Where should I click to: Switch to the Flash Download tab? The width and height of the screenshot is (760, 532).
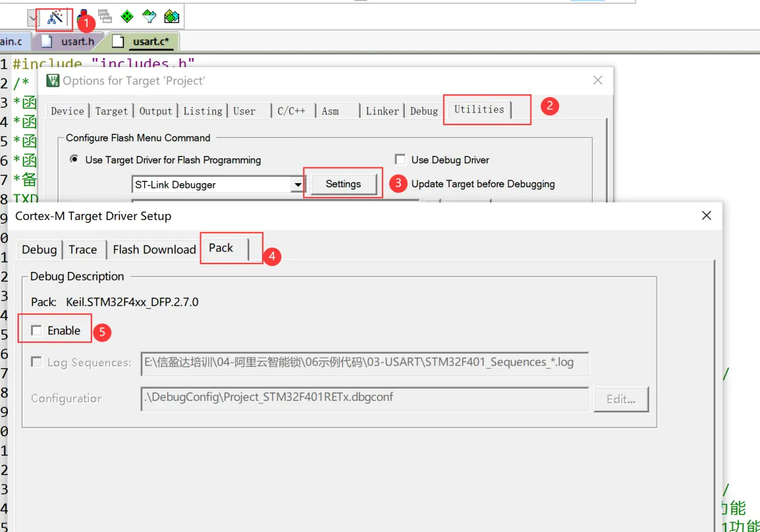pos(154,250)
